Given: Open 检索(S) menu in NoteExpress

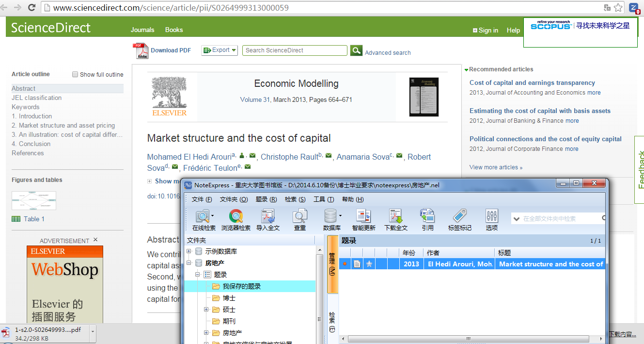Looking at the screenshot, I should 295,199.
